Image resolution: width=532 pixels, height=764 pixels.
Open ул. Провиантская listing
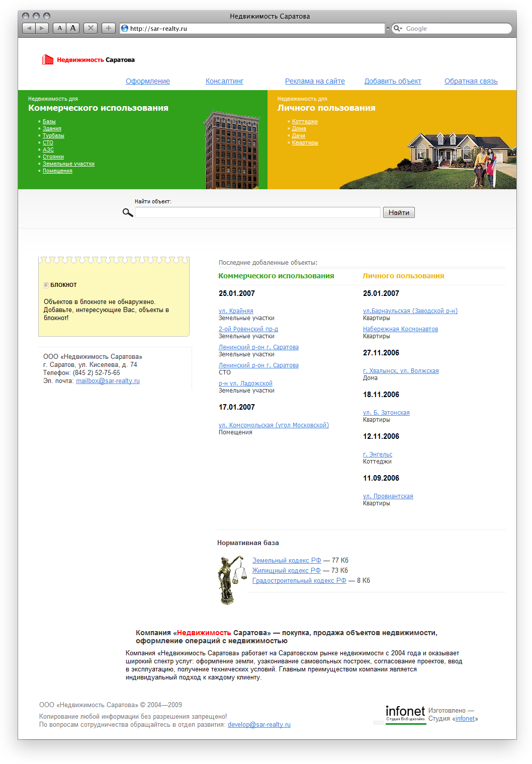[x=388, y=496]
